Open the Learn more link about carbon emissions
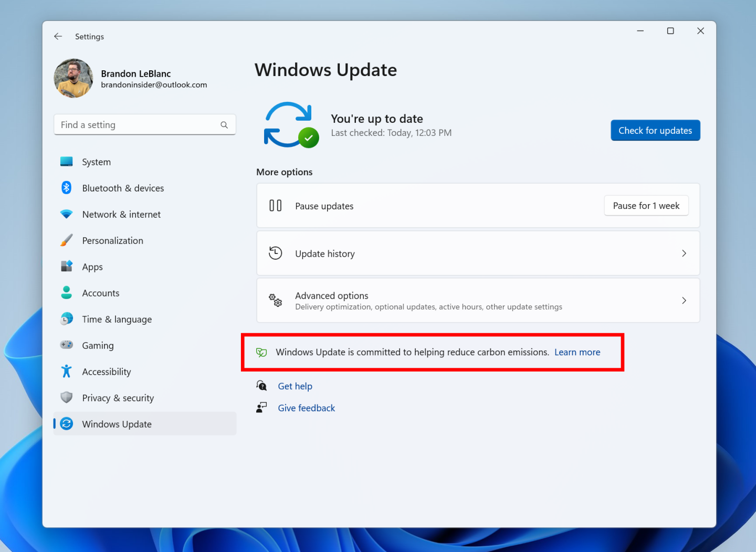The image size is (756, 552). tap(577, 352)
